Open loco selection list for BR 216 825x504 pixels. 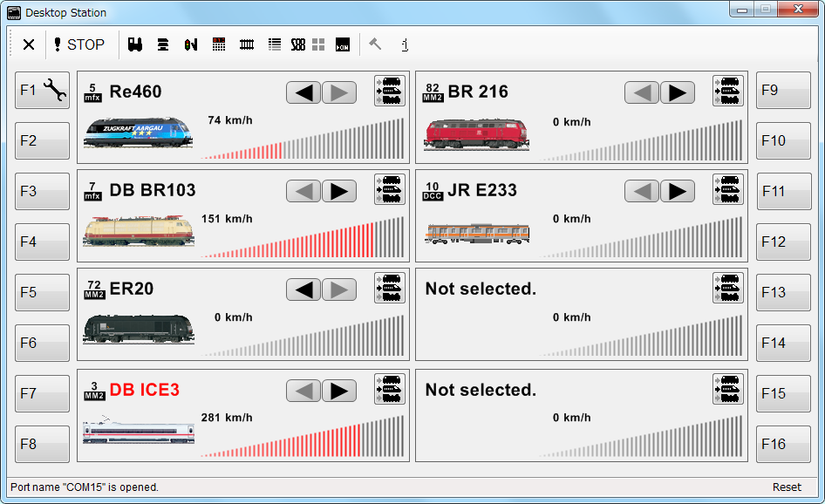[x=728, y=91]
